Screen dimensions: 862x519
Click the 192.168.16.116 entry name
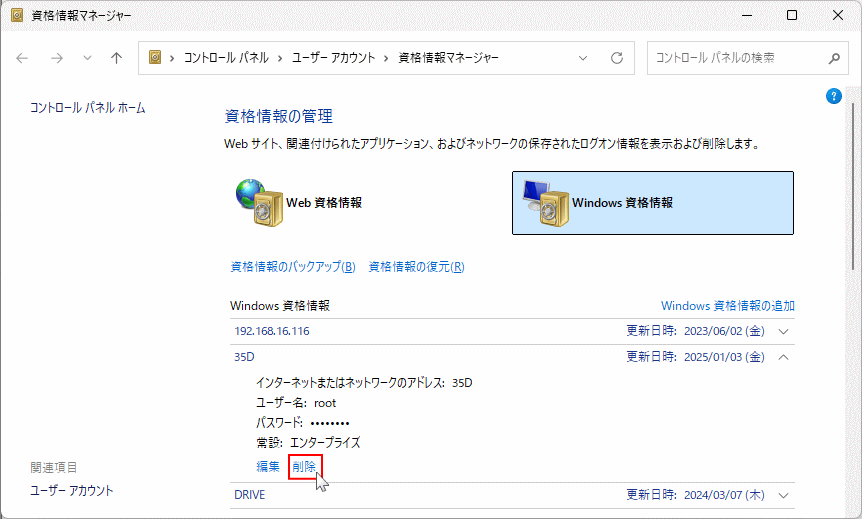pos(272,331)
